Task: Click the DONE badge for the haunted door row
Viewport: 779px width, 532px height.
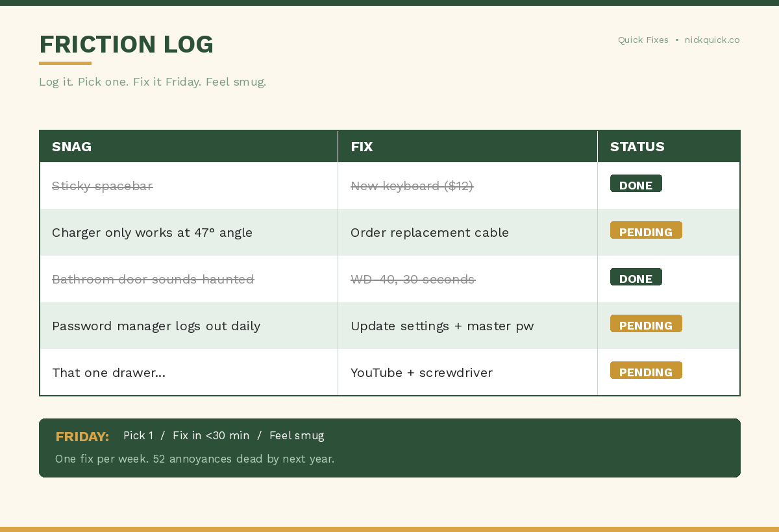Action: [636, 277]
